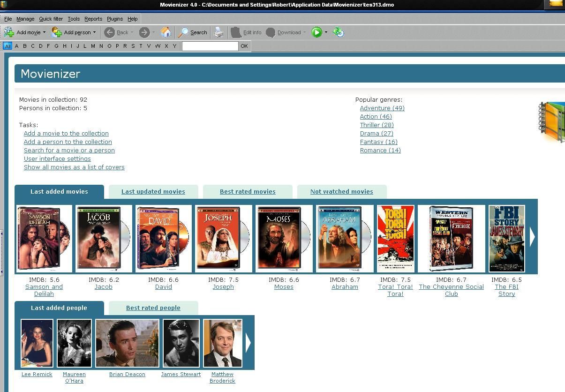Select the Last added people tab

pyautogui.click(x=59, y=308)
